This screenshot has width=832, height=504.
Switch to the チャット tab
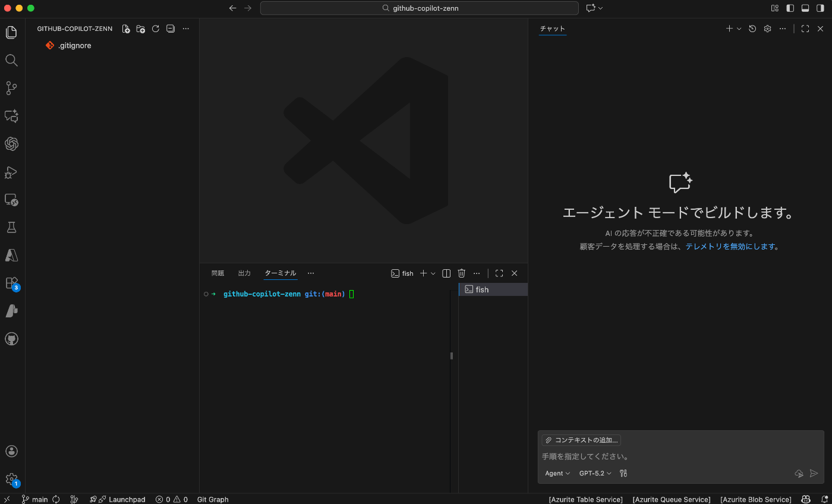pos(553,29)
